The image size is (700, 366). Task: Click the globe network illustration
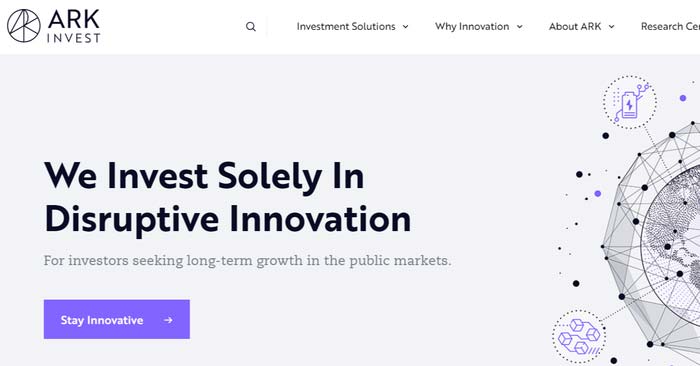point(652,241)
